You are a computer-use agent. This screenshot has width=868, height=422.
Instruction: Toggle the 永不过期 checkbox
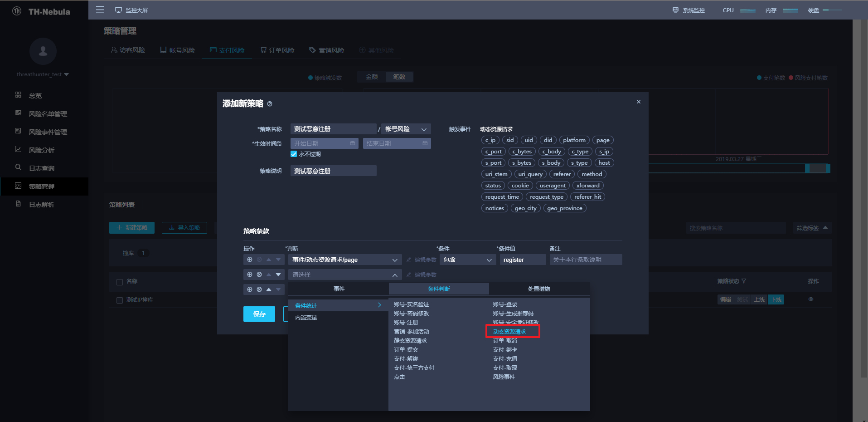pyautogui.click(x=294, y=154)
